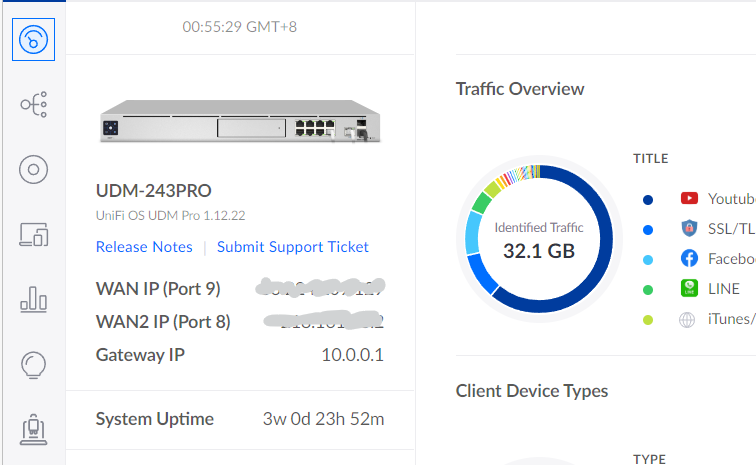Click the Facebook icon in traffic list
Image resolution: width=756 pixels, height=465 pixels.
(689, 259)
